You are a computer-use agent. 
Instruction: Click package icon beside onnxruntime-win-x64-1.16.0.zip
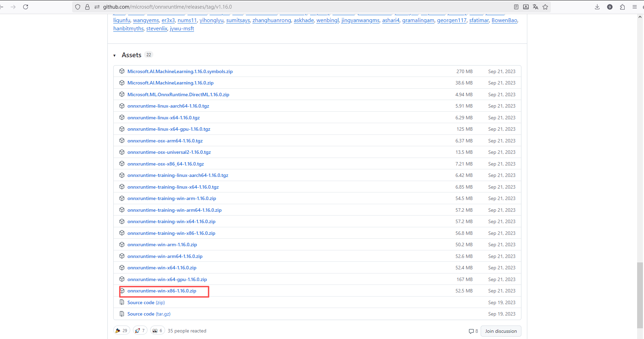(x=122, y=268)
